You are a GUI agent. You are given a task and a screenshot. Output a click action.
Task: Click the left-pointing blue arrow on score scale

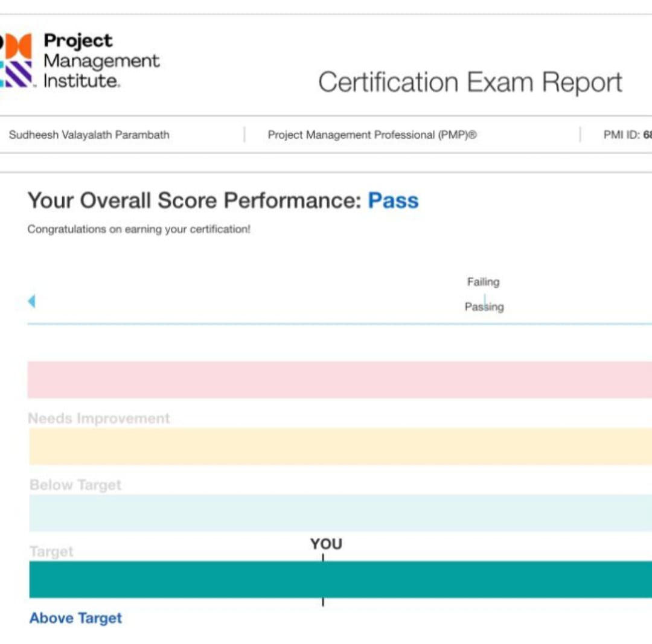(x=31, y=301)
